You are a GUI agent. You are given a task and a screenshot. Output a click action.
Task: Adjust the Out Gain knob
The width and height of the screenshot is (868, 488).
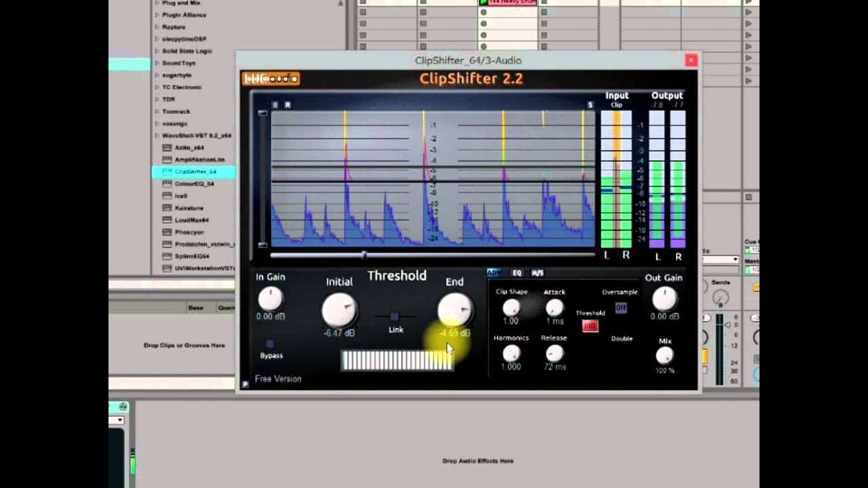point(665,298)
